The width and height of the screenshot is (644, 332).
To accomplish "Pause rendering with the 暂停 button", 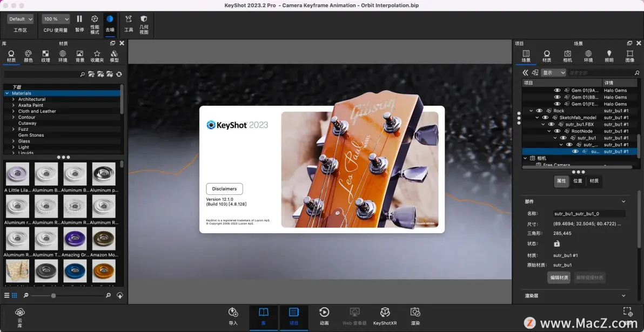I will coord(79,24).
